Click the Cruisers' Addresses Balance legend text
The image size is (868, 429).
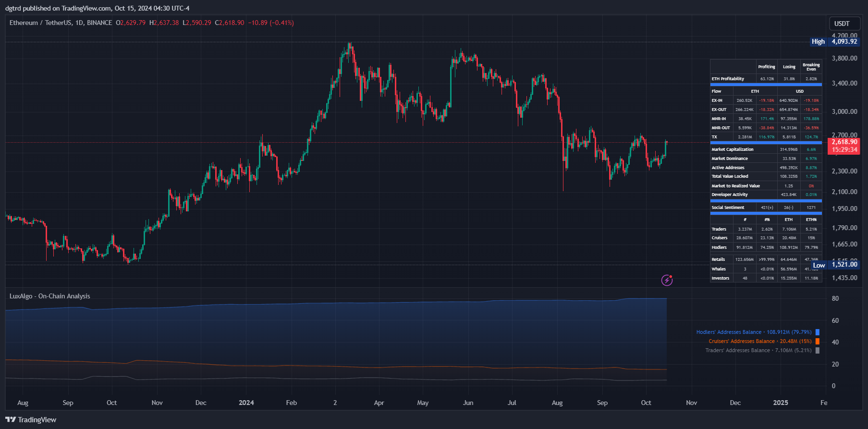760,341
